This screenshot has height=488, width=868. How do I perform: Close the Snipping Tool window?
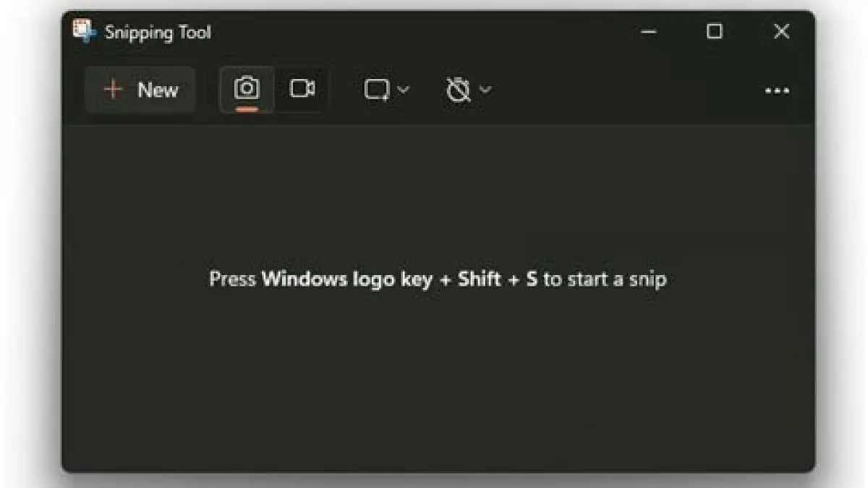(x=781, y=31)
